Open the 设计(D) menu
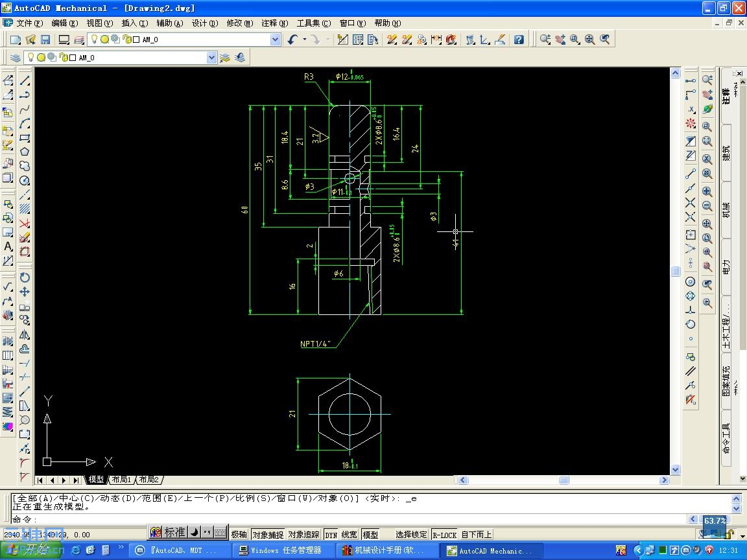Viewport: 747px width, 560px height. pyautogui.click(x=205, y=23)
